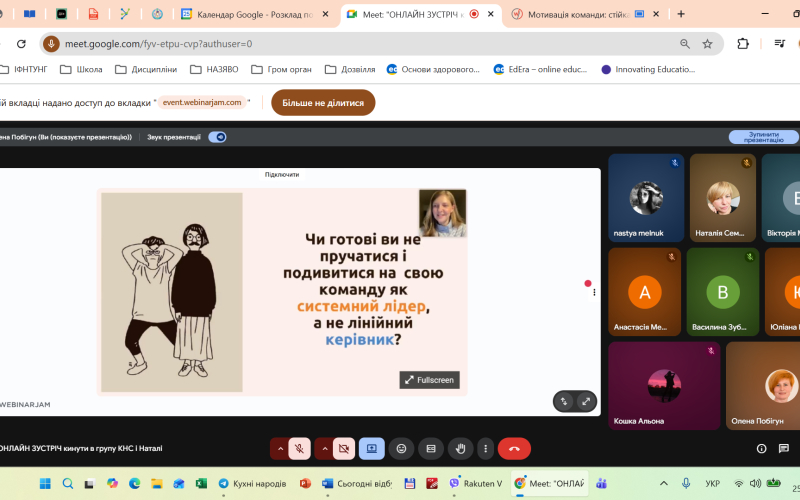Open the emoji reactions panel

[x=401, y=449]
